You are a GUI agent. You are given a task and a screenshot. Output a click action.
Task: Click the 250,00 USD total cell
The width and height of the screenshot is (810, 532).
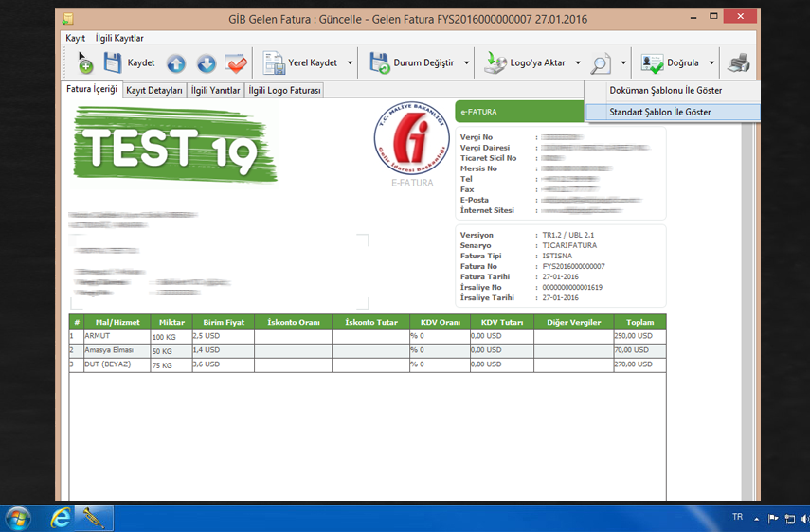(x=639, y=336)
